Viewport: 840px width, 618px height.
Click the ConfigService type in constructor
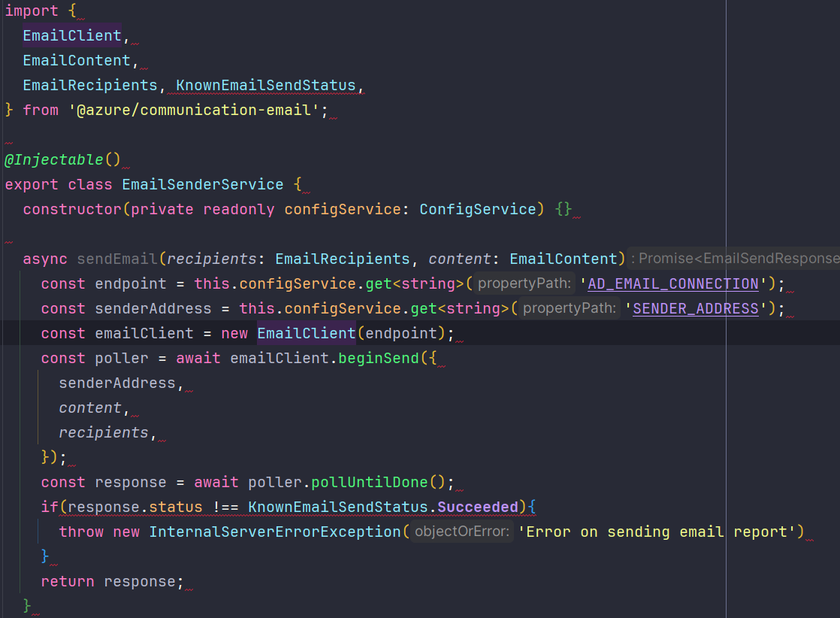point(478,209)
